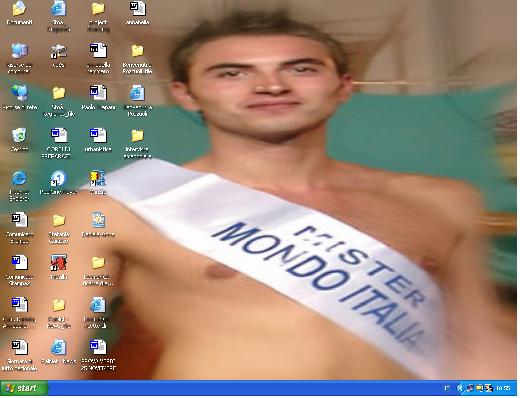This screenshot has width=520, height=398.
Task: Click the yellow monitor tray icon
Action: [480, 388]
